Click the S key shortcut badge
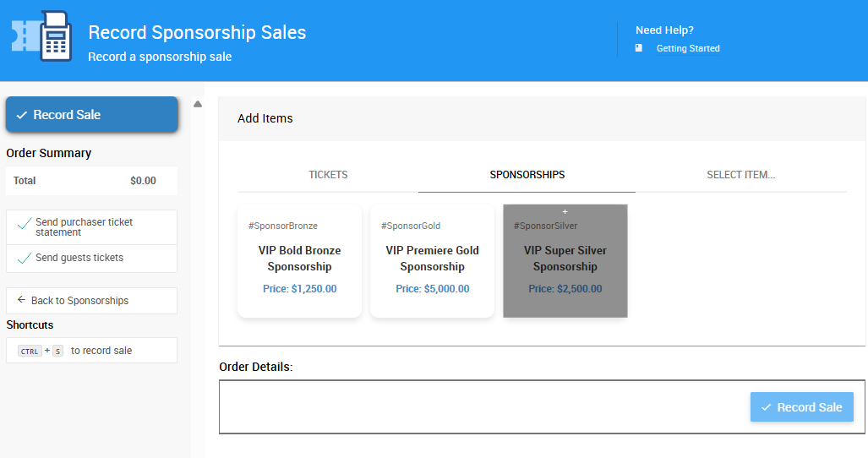The height and width of the screenshot is (458, 868). pos(57,351)
